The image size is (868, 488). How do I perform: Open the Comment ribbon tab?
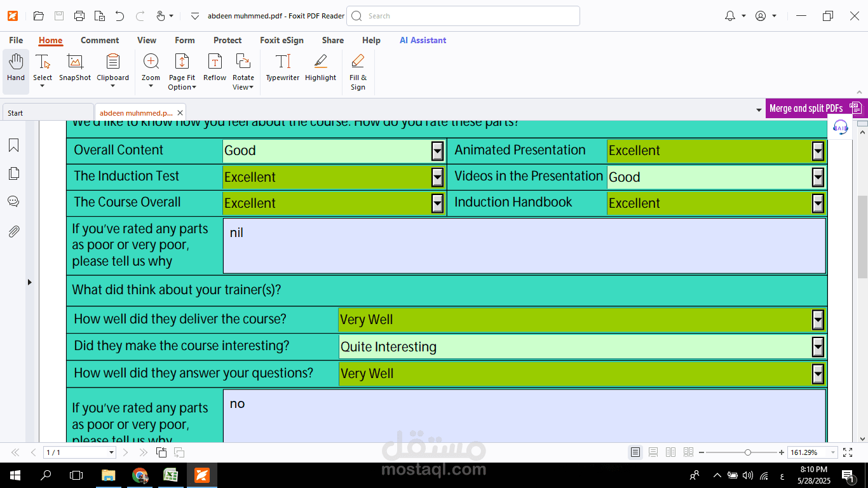pos(100,40)
